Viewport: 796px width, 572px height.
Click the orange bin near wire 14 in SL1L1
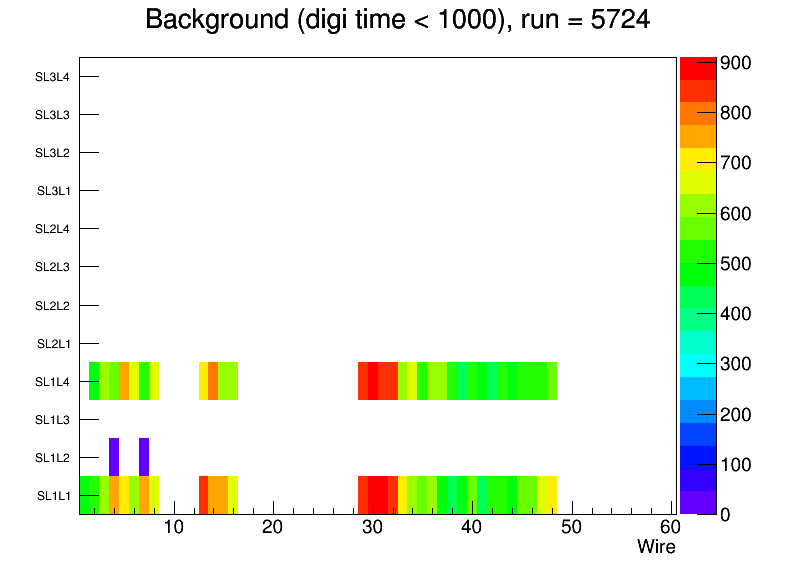click(218, 495)
